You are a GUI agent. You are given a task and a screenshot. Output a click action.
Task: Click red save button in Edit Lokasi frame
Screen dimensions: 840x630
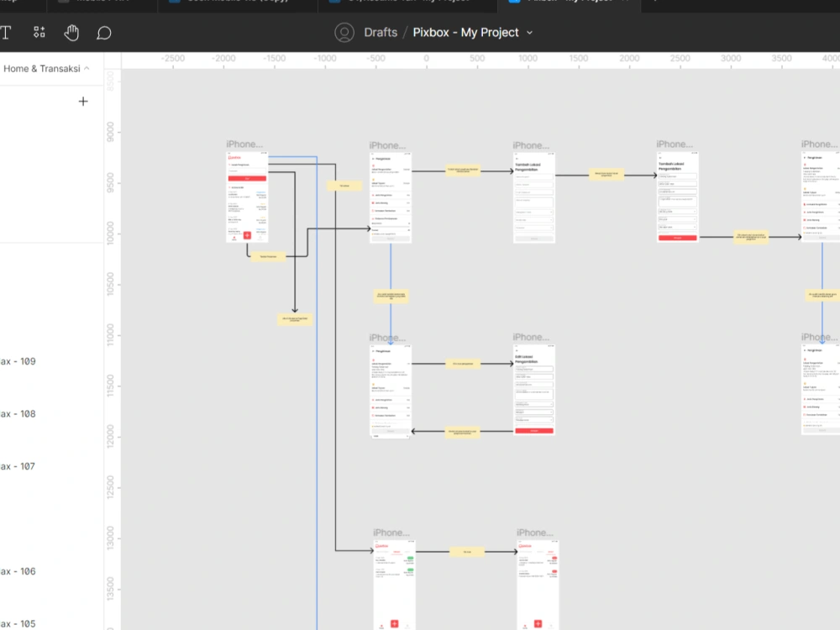(x=534, y=431)
